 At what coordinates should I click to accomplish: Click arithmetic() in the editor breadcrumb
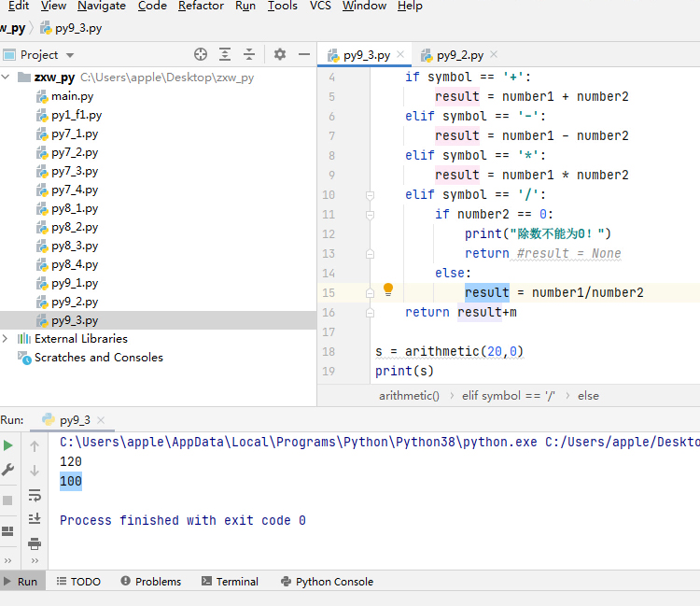click(x=409, y=396)
